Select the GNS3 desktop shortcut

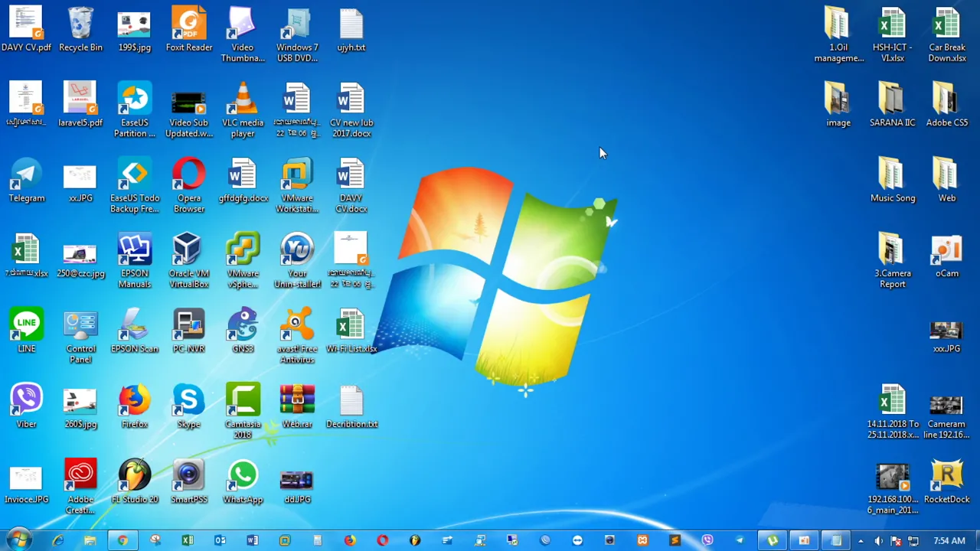coord(243,331)
